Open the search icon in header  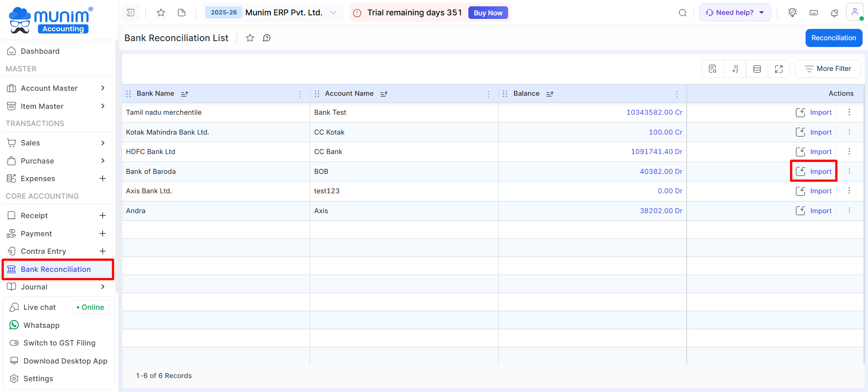(x=683, y=13)
